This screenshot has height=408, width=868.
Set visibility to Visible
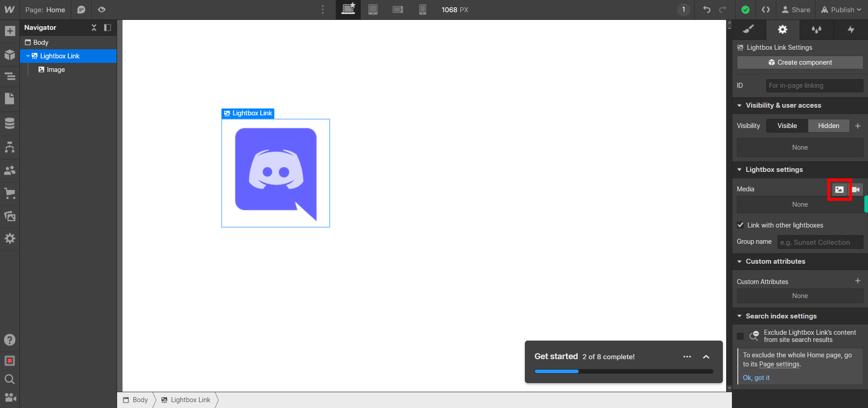(x=787, y=126)
